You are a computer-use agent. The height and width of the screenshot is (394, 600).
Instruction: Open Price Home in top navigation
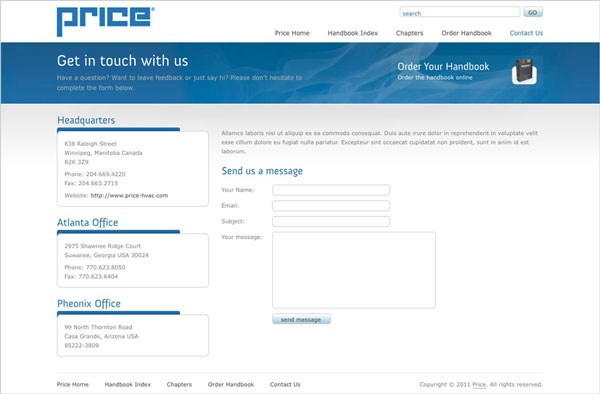(x=292, y=33)
